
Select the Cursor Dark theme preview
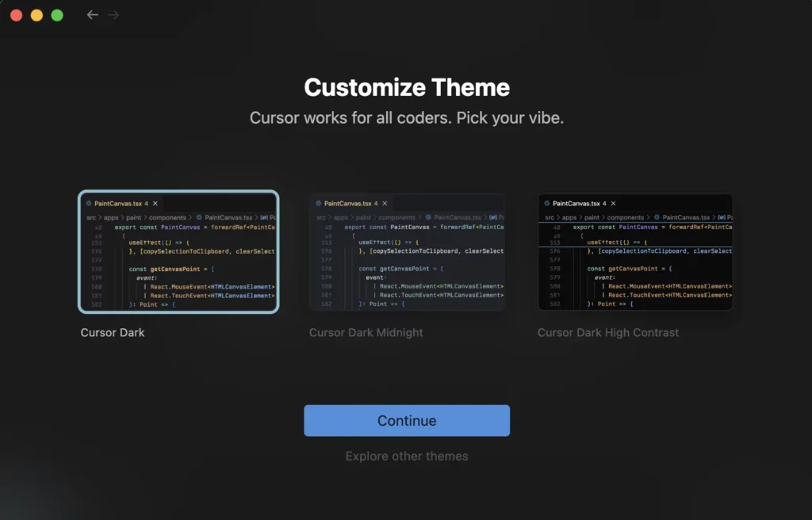click(178, 252)
